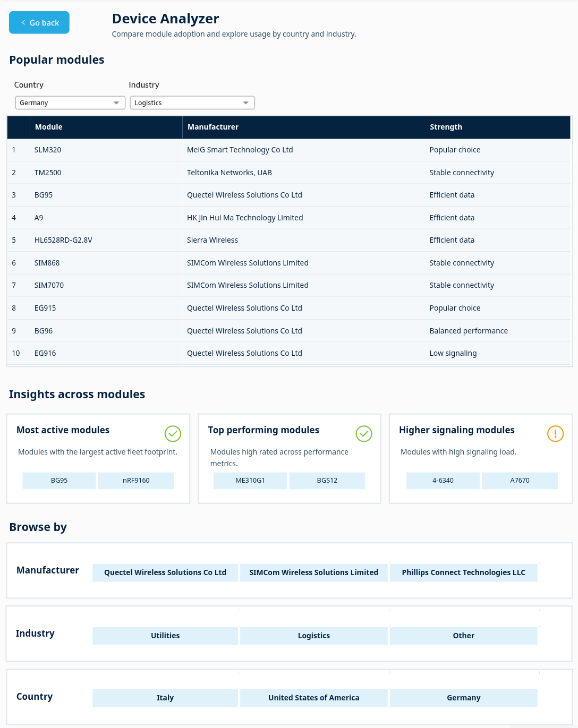Image resolution: width=578 pixels, height=728 pixels.
Task: Browse by country Italy
Action: 165,698
